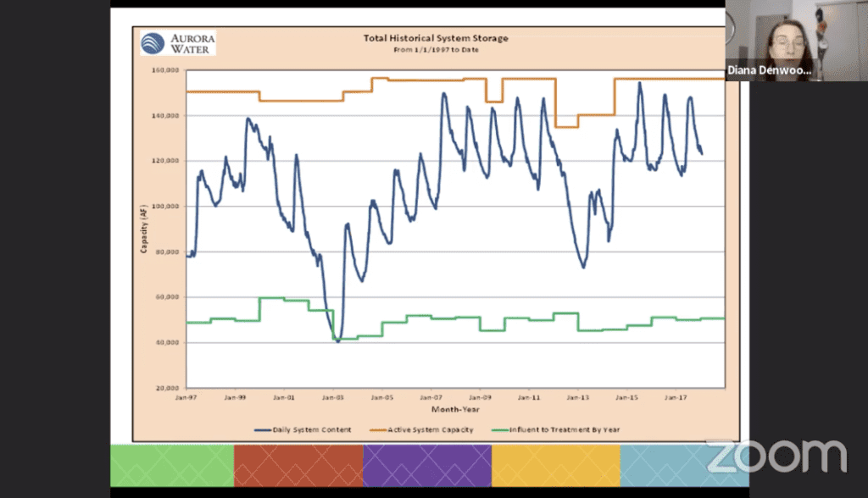
Task: Click the Jan-09 x-axis tick label
Action: (x=480, y=396)
